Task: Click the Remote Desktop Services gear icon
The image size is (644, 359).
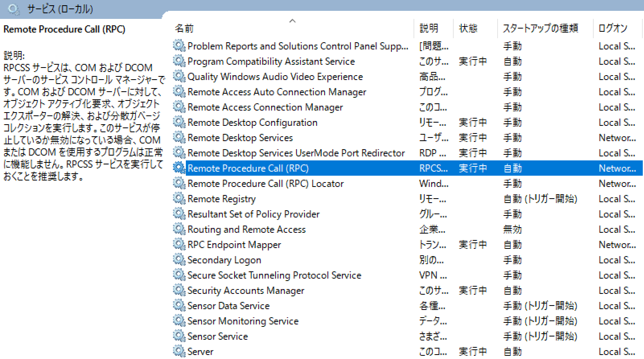Action: (x=179, y=137)
